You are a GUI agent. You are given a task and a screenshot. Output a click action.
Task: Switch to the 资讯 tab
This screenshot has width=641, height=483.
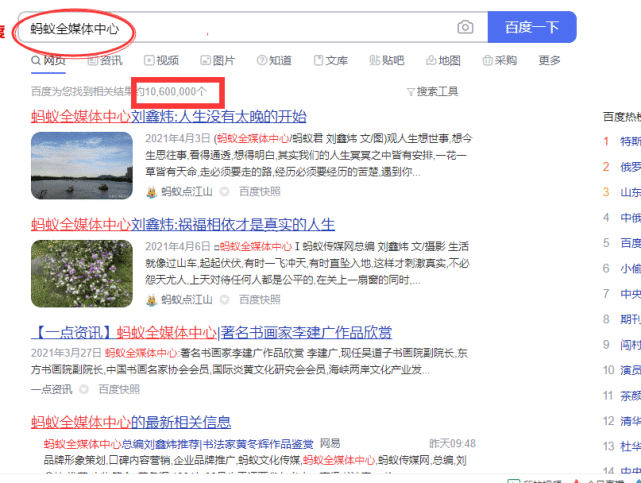[x=105, y=60]
